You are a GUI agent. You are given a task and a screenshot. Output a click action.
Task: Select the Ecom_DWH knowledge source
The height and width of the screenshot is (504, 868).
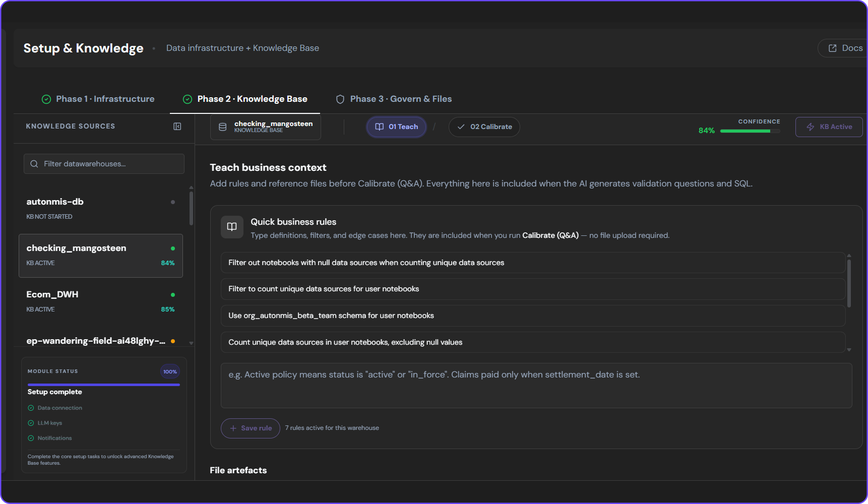[x=101, y=301]
